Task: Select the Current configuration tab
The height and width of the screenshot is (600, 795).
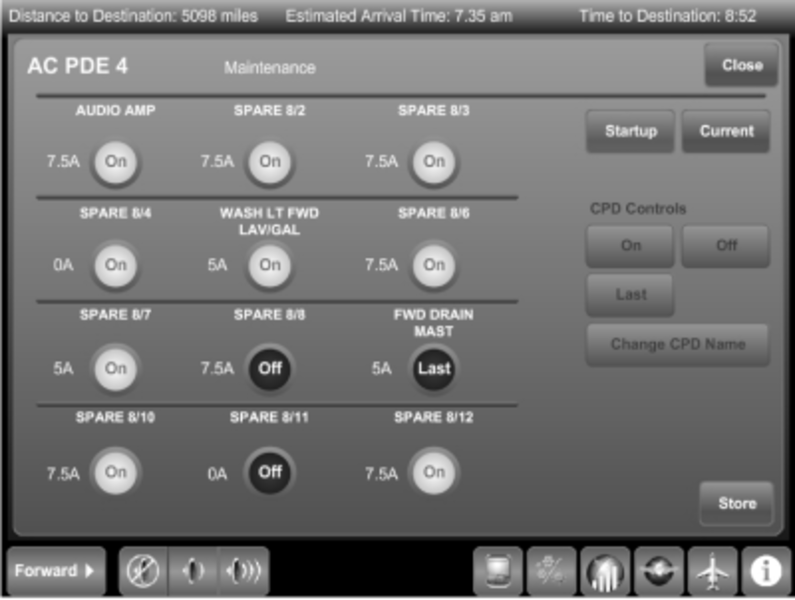Action: pos(726,131)
